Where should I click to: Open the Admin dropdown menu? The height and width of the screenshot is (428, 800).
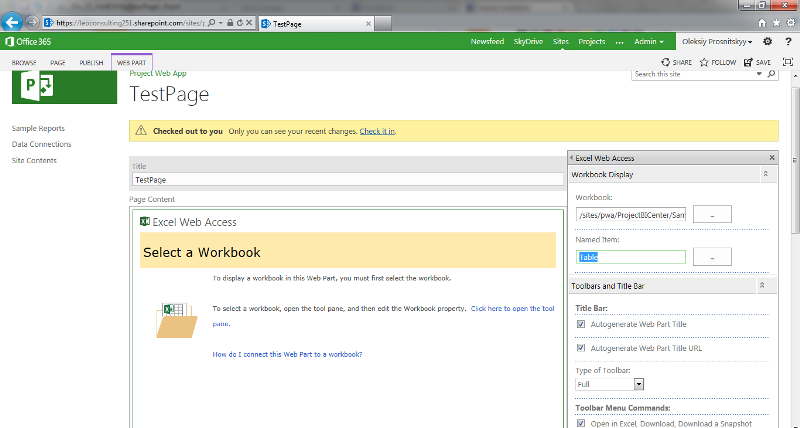click(648, 42)
